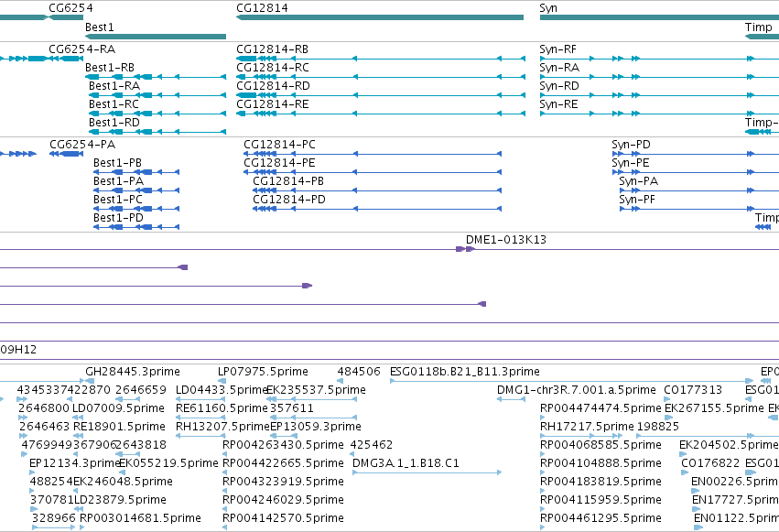Click transcript label Best1-RD
779x532 pixels.
114,123
